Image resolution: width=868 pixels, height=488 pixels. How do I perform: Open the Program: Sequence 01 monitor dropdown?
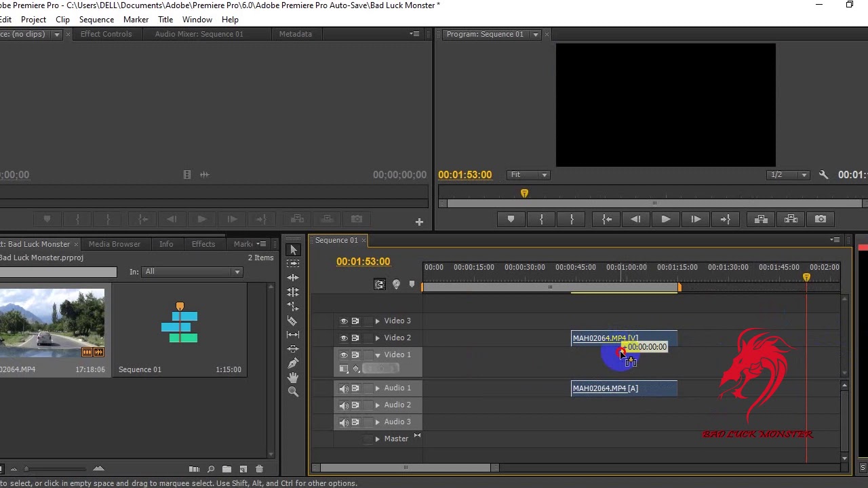[x=536, y=35]
